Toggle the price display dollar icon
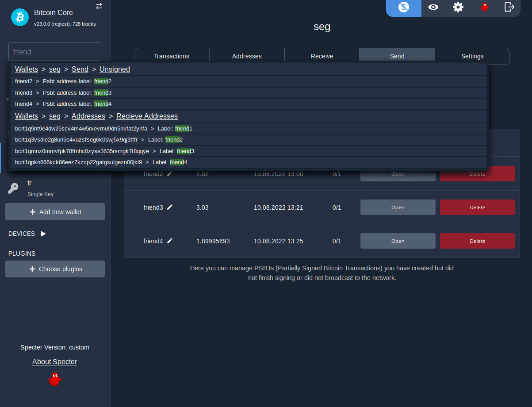The height and width of the screenshot is (407, 532). [404, 7]
